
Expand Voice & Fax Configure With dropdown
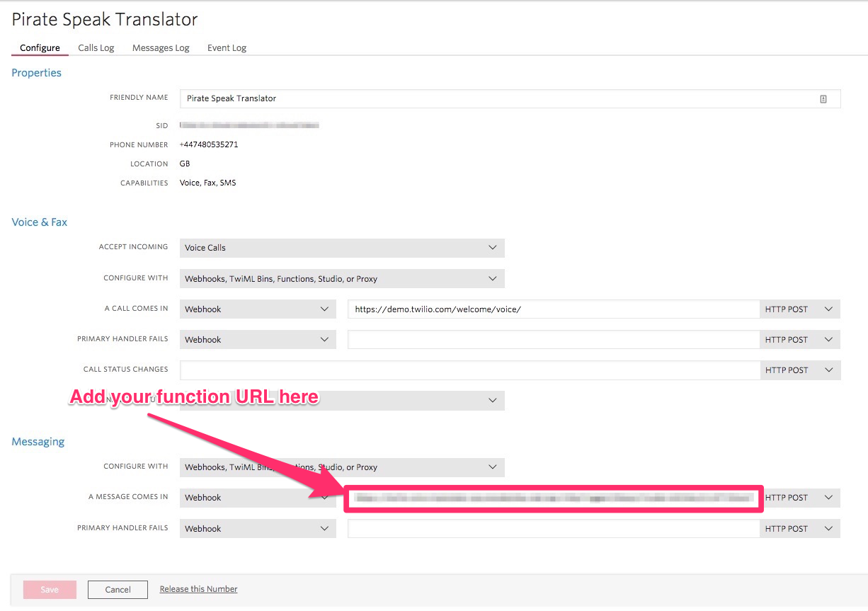(342, 279)
